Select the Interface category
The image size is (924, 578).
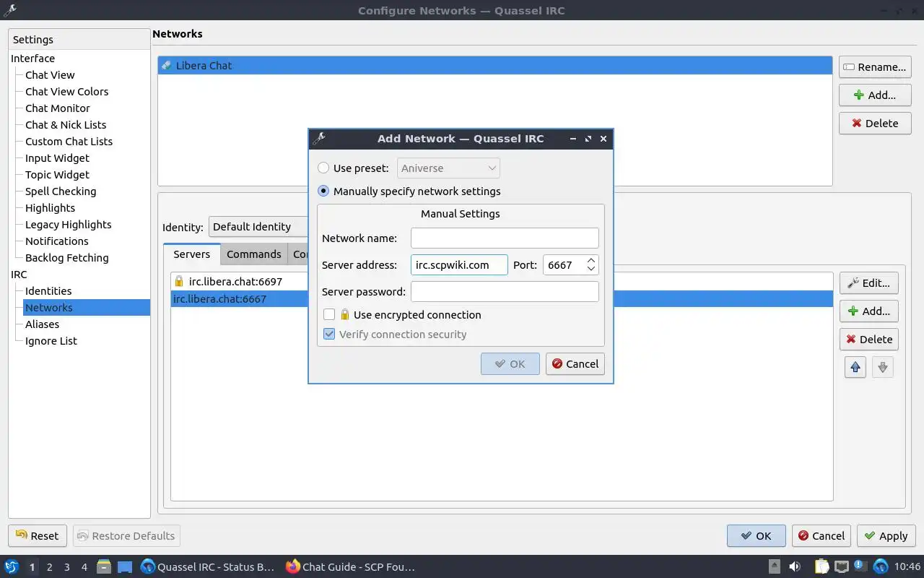[32, 59]
